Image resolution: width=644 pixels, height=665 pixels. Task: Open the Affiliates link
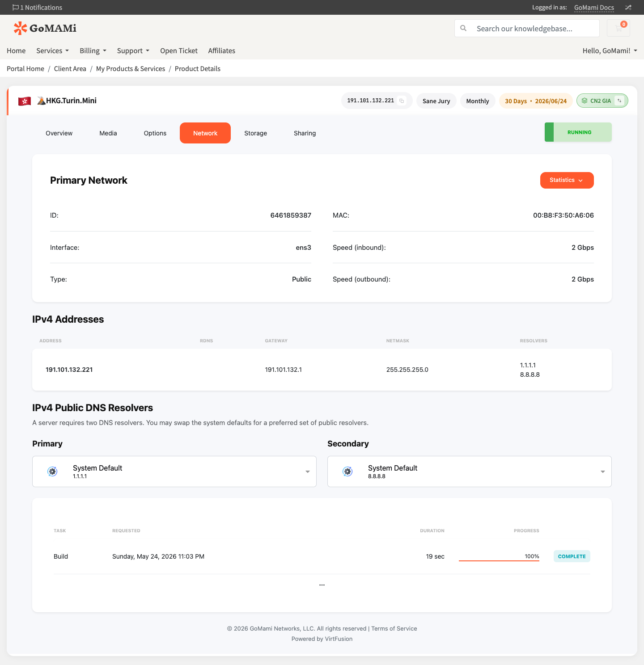tap(222, 51)
